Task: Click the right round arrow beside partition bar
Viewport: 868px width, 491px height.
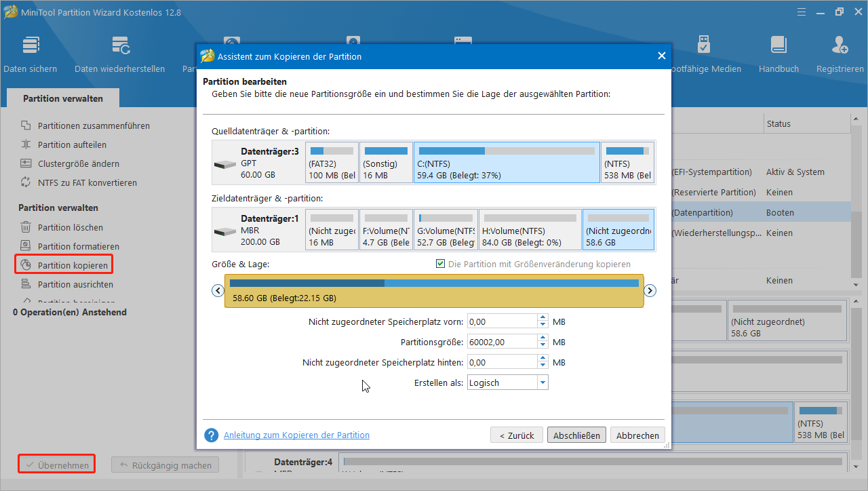Action: coord(650,290)
